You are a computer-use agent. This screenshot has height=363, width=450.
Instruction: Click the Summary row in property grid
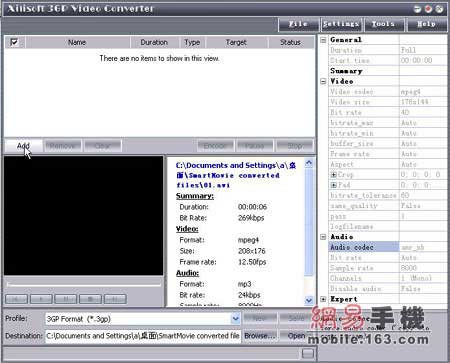click(x=388, y=71)
